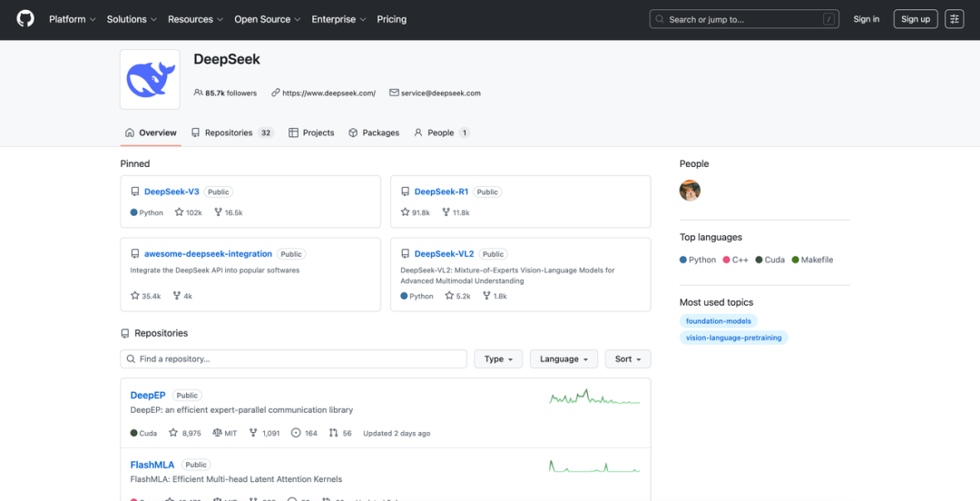Screen dimensions: 980x501
Task: Click the DeepEP stargazers star icon
Action: [x=173, y=434]
